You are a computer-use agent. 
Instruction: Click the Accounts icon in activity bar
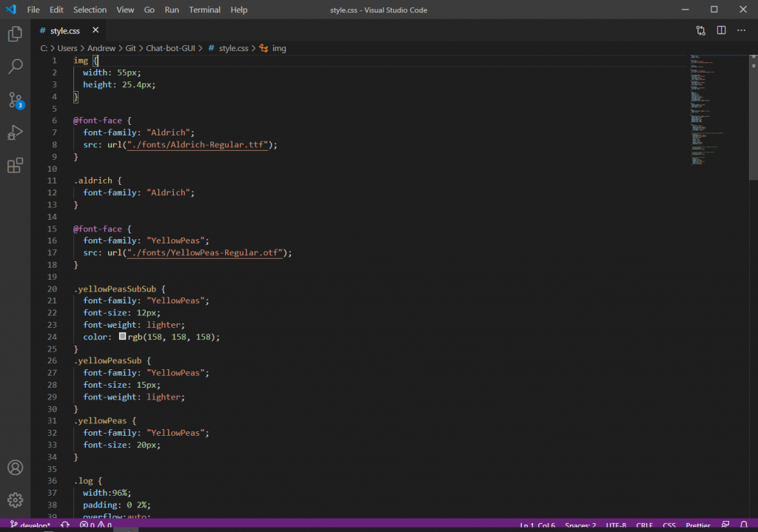(x=15, y=468)
